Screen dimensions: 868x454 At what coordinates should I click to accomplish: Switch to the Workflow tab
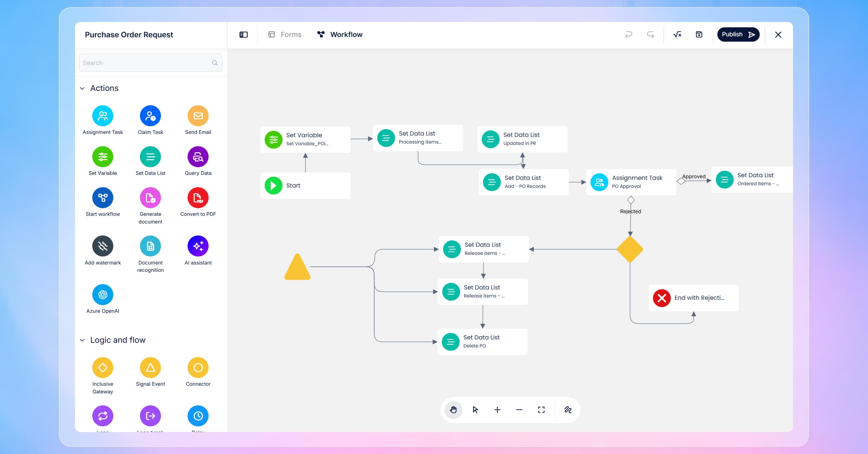tap(340, 35)
